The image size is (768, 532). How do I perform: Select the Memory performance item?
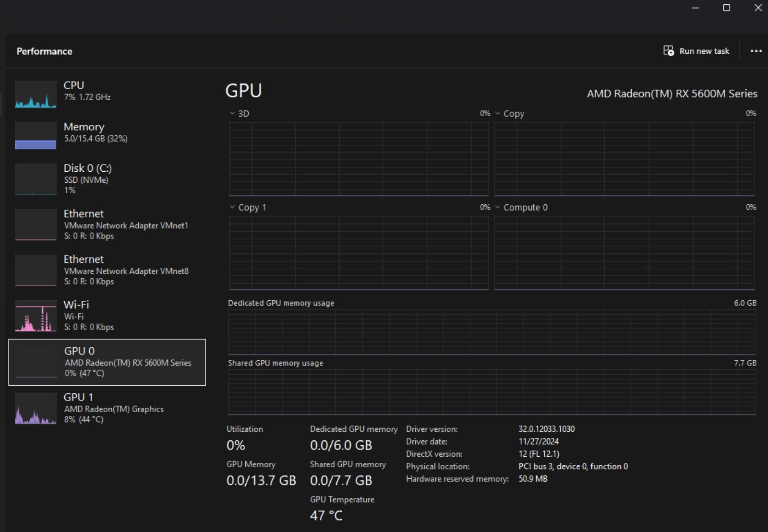(107, 135)
